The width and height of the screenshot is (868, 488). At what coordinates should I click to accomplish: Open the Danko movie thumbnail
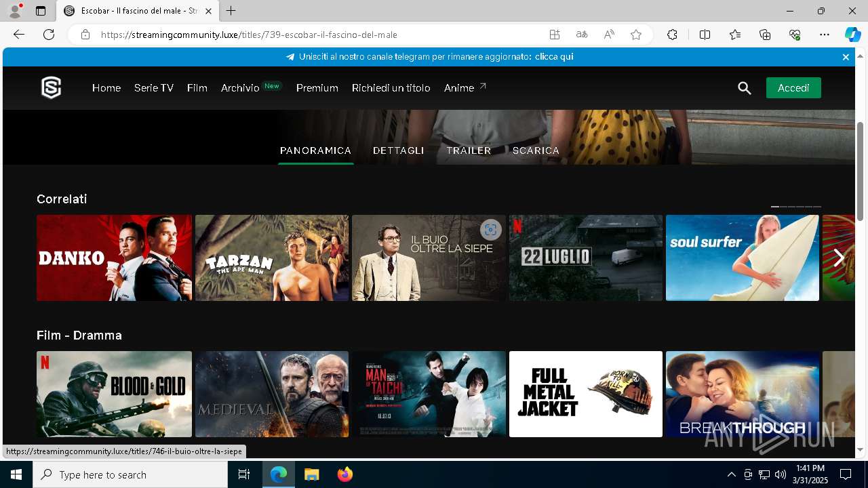(114, 258)
